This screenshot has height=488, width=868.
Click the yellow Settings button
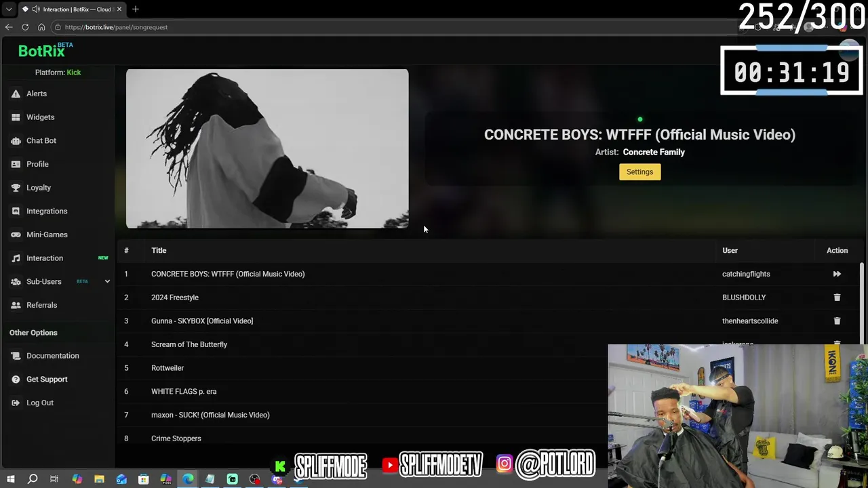point(639,172)
